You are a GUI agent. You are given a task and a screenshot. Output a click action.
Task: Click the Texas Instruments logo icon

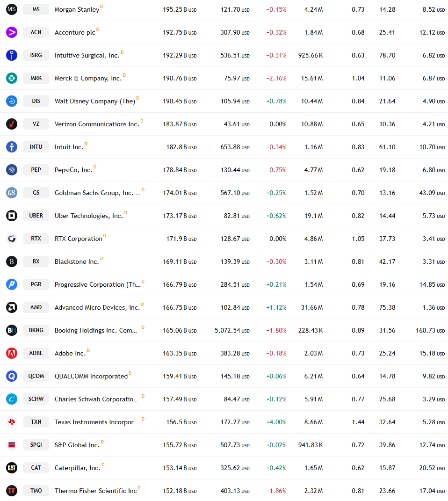12,422
